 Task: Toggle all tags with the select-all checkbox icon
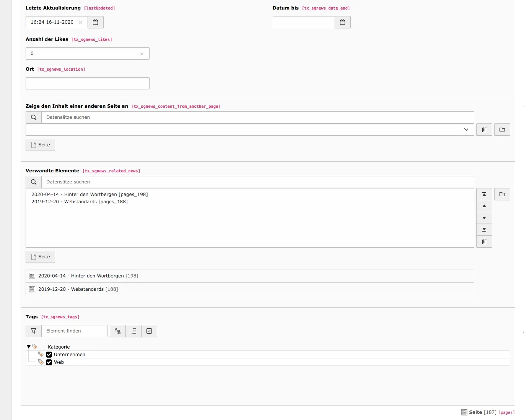coord(149,331)
